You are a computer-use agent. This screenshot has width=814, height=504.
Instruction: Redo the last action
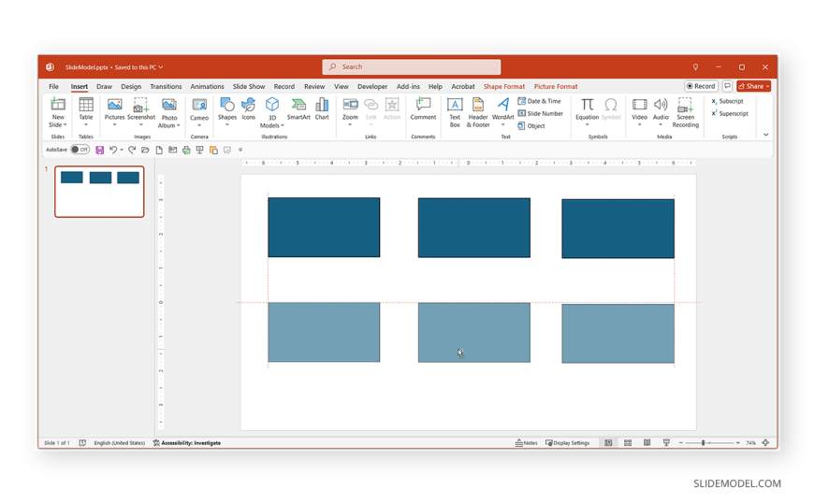(x=132, y=150)
